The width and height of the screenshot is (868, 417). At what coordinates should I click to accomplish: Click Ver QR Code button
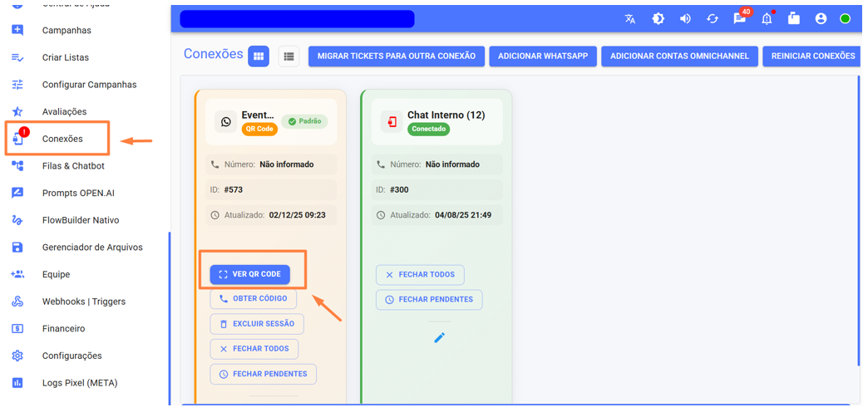[249, 274]
